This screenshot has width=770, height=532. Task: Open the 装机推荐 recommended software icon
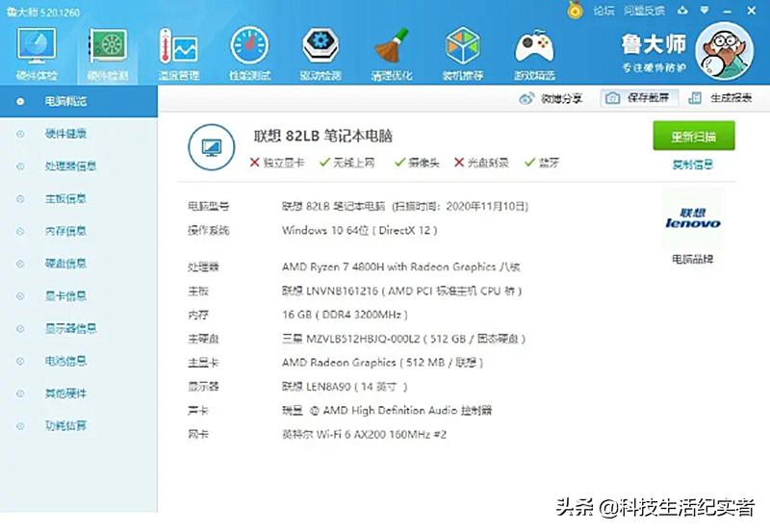point(463,46)
